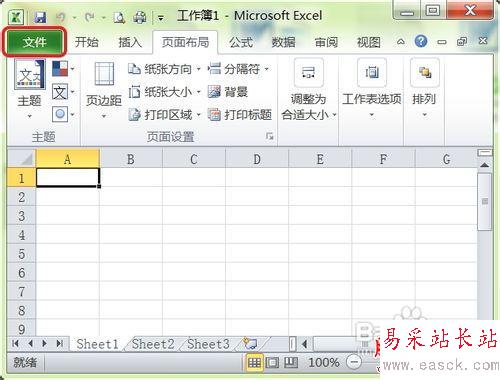Select column F header
Viewport: 500px width, 380px height.
[x=383, y=159]
